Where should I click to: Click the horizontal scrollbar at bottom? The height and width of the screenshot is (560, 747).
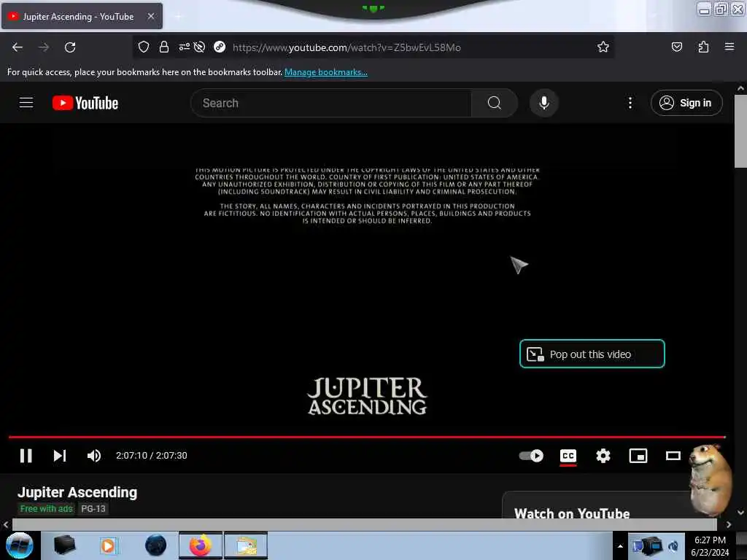point(365,524)
